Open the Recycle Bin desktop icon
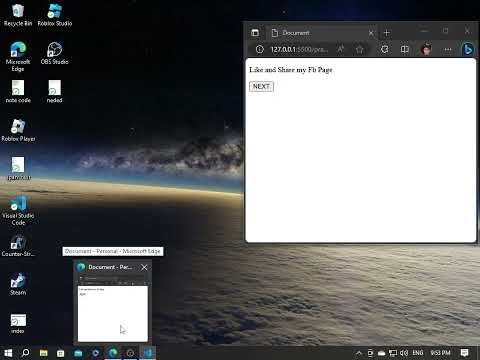Screen dimensions: 480x360 [18, 14]
